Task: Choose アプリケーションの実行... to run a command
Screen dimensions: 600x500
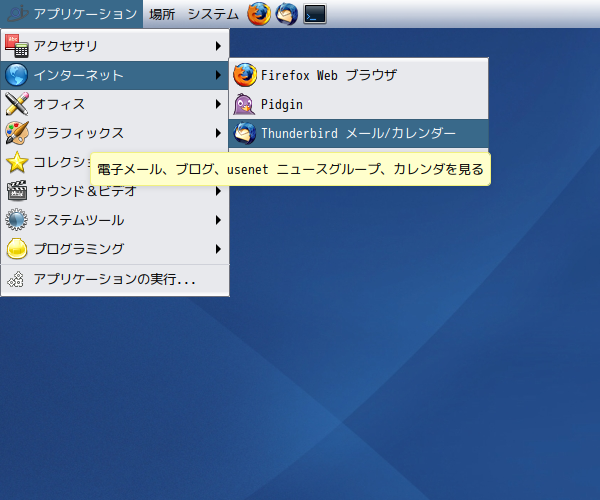Action: pos(115,280)
